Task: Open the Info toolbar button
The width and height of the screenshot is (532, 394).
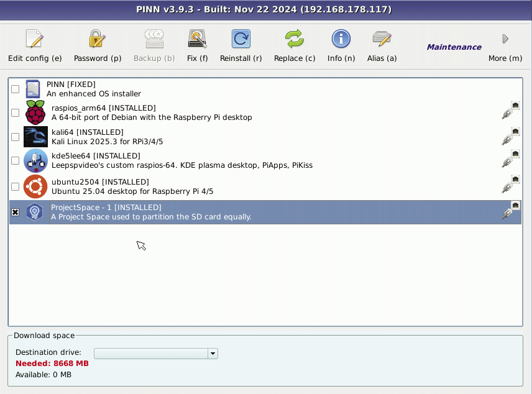Action: click(x=341, y=40)
